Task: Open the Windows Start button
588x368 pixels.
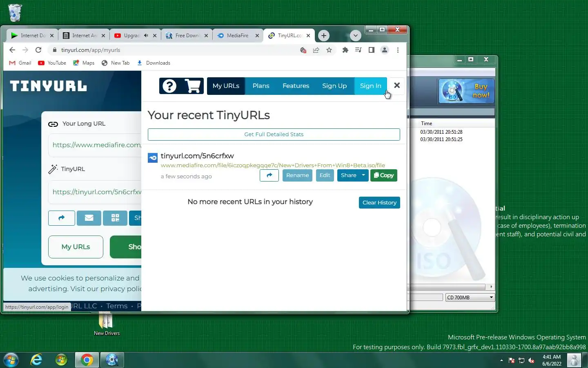Action: (x=11, y=360)
